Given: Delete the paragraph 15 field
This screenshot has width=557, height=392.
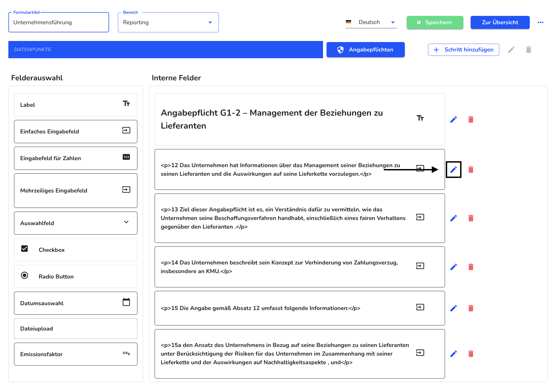Looking at the screenshot, I should point(471,308).
